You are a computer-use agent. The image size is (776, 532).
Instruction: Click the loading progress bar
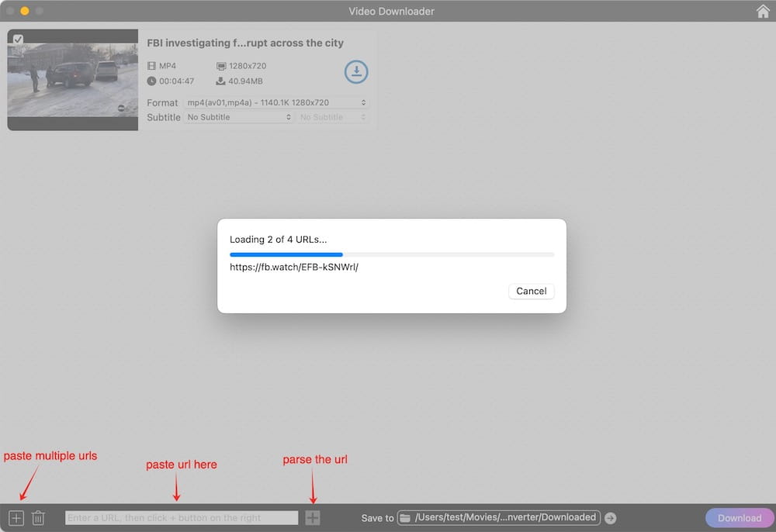(x=391, y=254)
